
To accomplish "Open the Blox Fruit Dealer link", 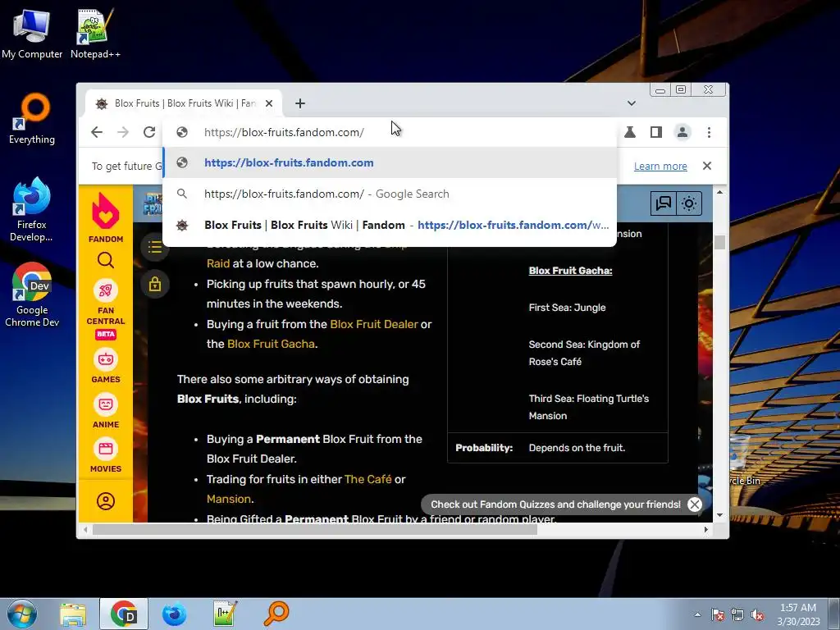I will (x=374, y=324).
